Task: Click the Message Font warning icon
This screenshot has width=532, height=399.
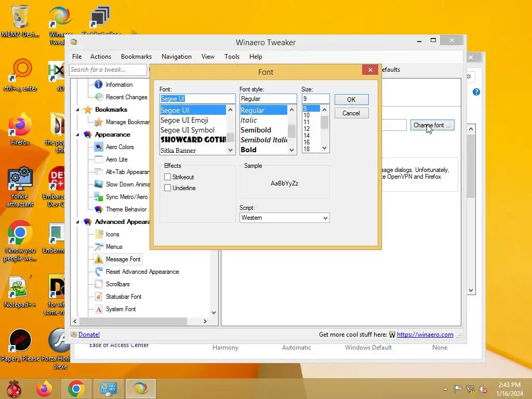Action: tap(99, 259)
